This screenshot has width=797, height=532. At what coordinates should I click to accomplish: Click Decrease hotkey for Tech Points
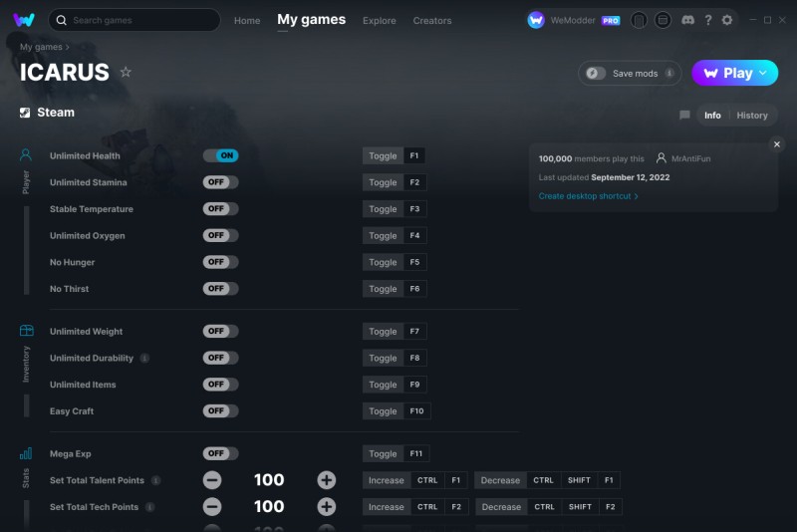[x=501, y=506]
